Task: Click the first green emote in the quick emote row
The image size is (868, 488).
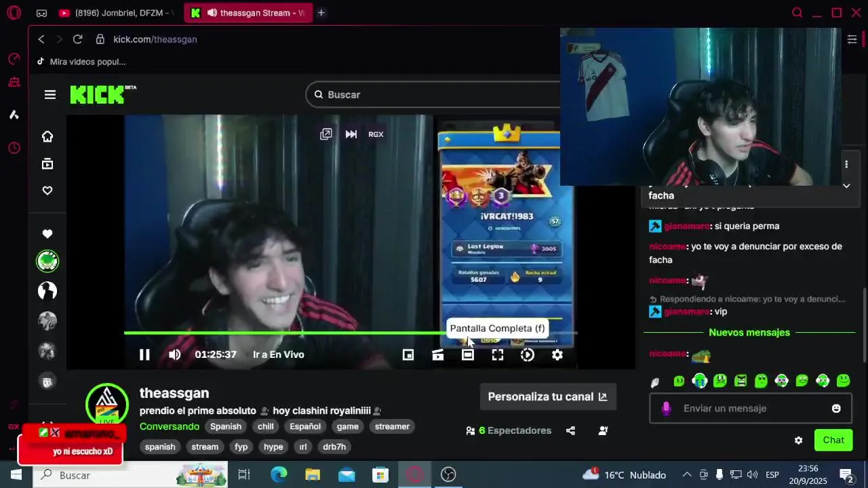Action: tap(679, 381)
